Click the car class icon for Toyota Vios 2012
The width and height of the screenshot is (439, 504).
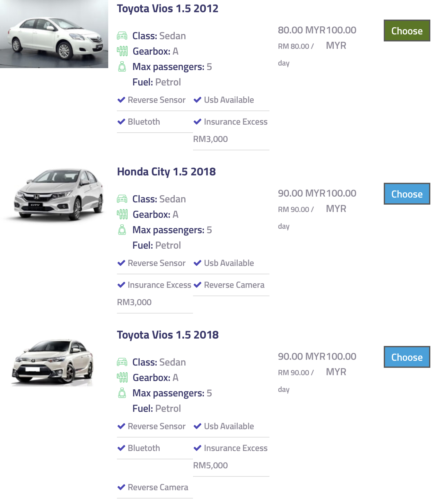click(x=122, y=36)
